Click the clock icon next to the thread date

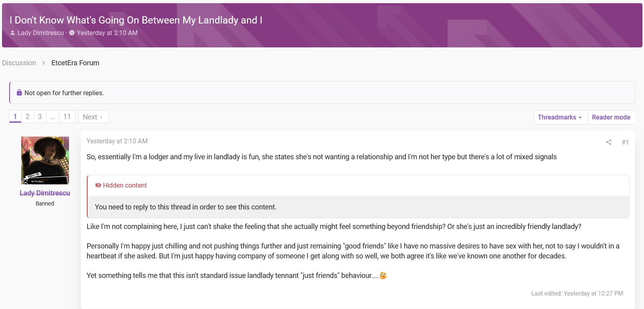[x=72, y=33]
